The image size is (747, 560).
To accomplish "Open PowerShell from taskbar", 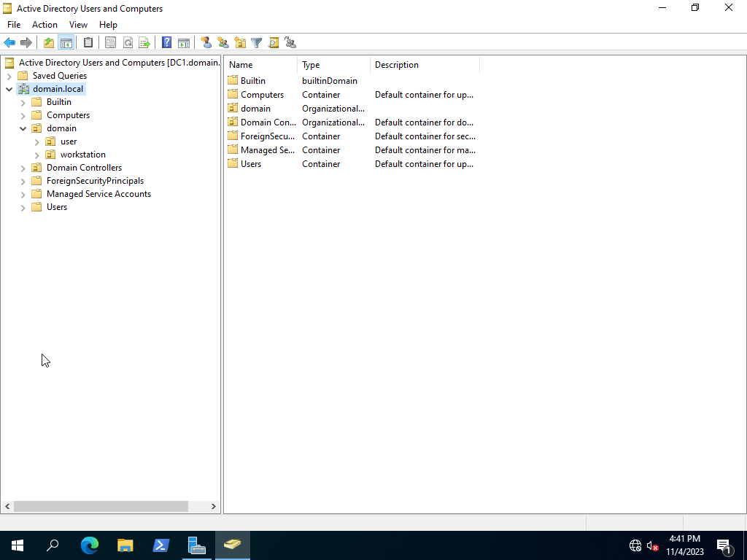I will [161, 545].
